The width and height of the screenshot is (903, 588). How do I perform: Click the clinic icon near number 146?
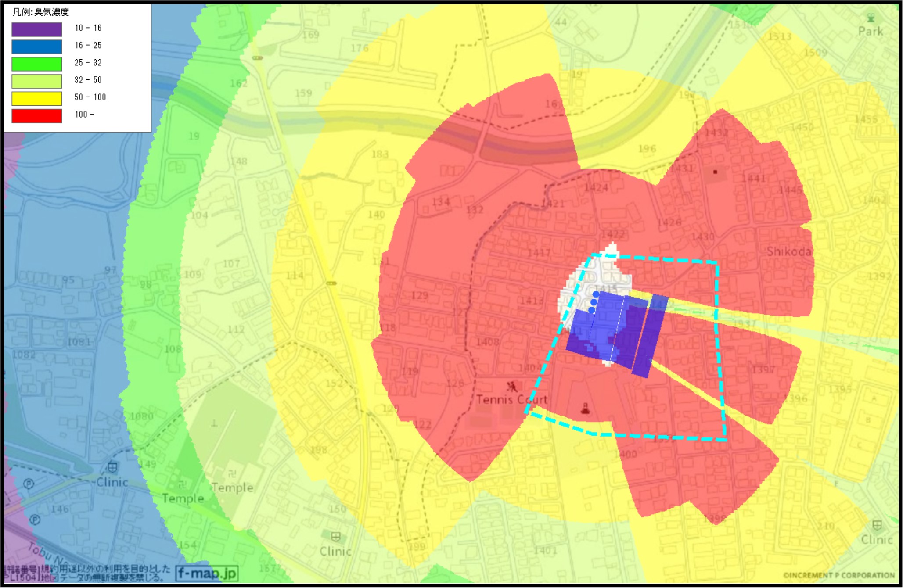click(x=112, y=467)
